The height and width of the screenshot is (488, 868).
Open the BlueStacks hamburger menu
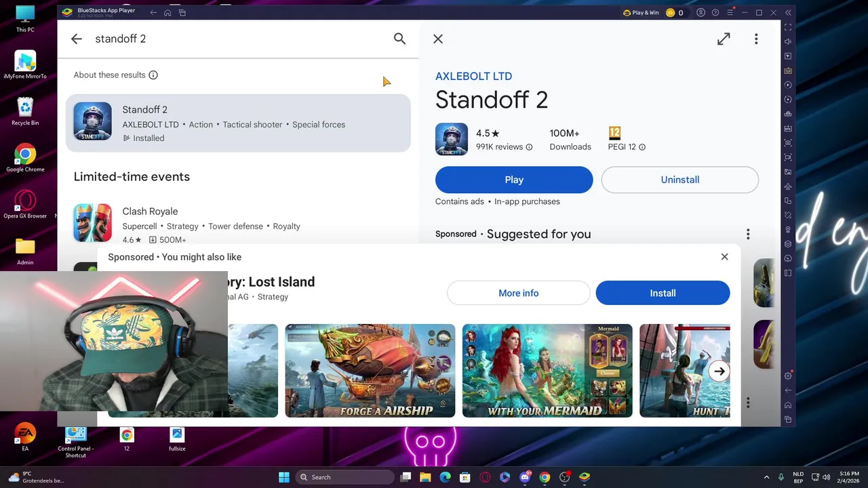(x=730, y=12)
